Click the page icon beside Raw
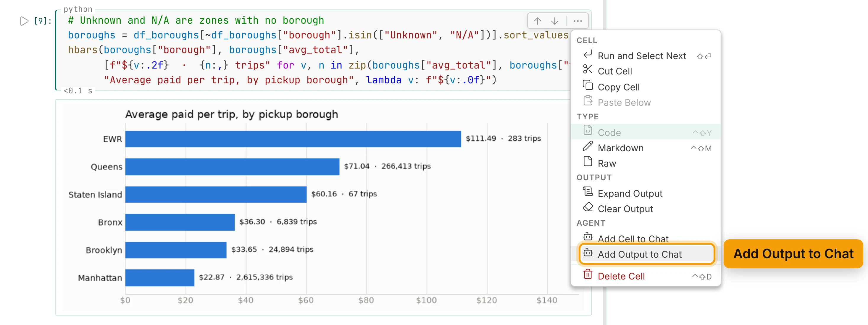This screenshot has height=325, width=868. click(x=588, y=162)
